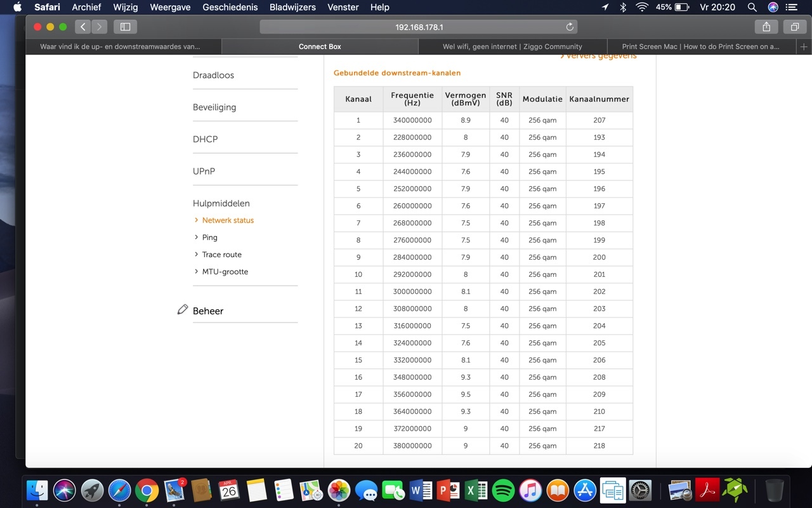Click the Bluetooth icon in menu bar
Screen dimensions: 812x508
(x=623, y=7)
